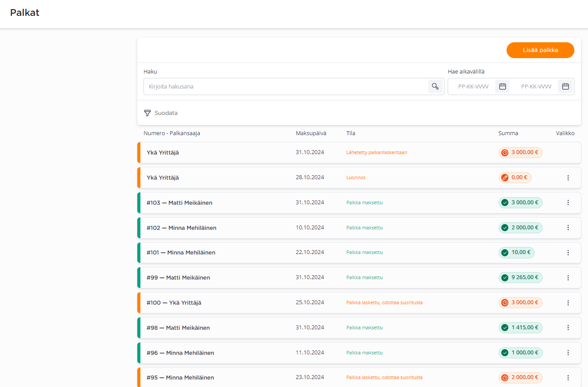The image size is (588, 387).
Task: Click the 25.10.2024 payment date
Action: point(310,302)
